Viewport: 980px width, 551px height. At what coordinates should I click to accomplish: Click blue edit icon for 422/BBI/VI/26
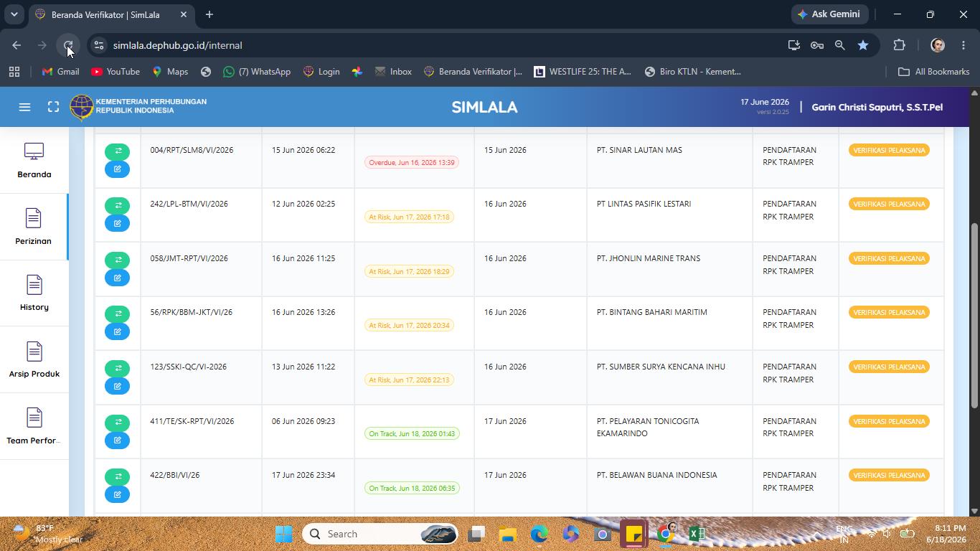point(118,494)
